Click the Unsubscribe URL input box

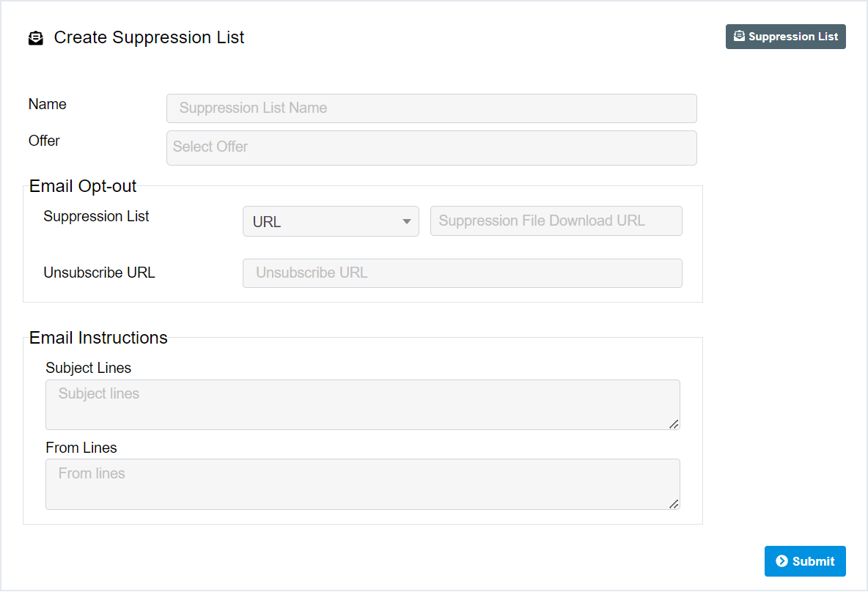click(x=462, y=273)
